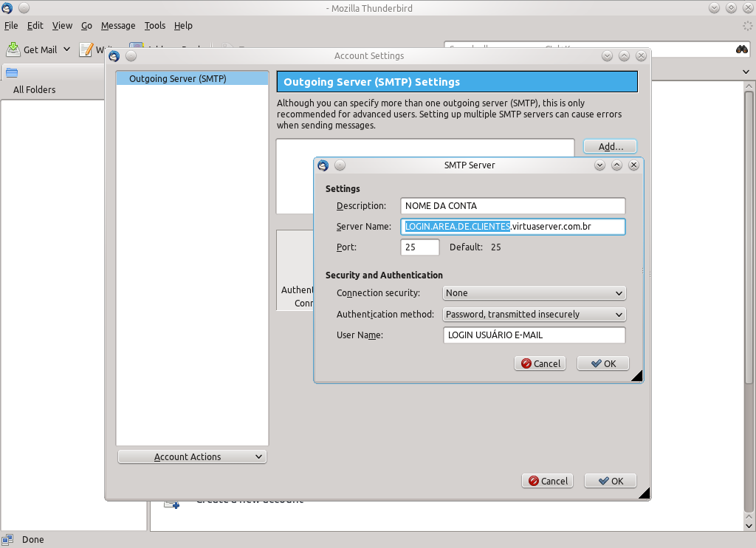
Task: Click Thunderbird icon in SMTP Server title bar
Action: [x=323, y=165]
